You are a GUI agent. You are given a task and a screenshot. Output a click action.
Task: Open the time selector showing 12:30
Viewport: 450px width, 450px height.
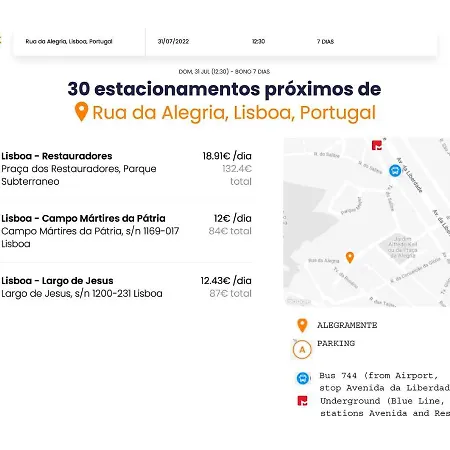[258, 41]
